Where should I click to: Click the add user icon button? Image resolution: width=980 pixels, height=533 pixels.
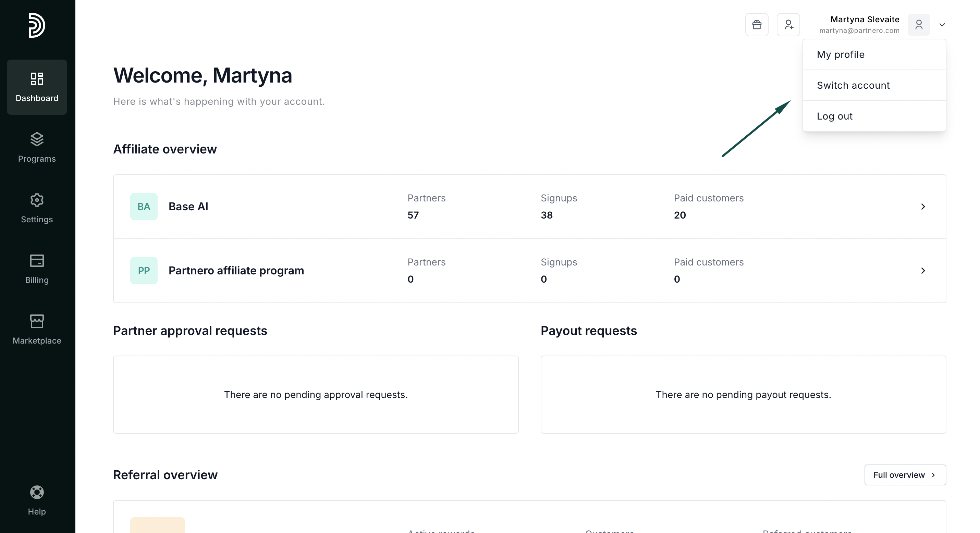pos(788,25)
